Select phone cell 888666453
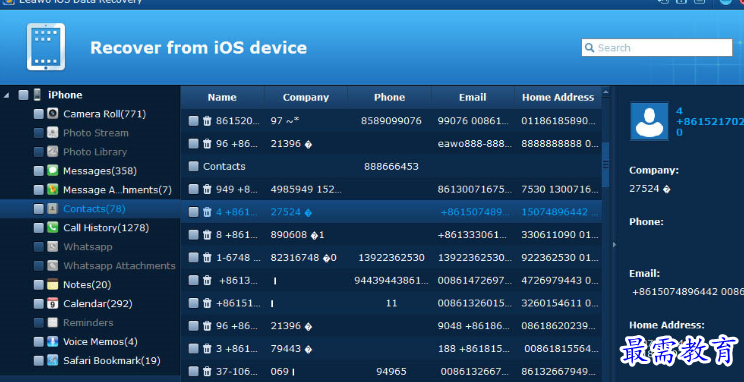744x382 pixels. point(391,167)
